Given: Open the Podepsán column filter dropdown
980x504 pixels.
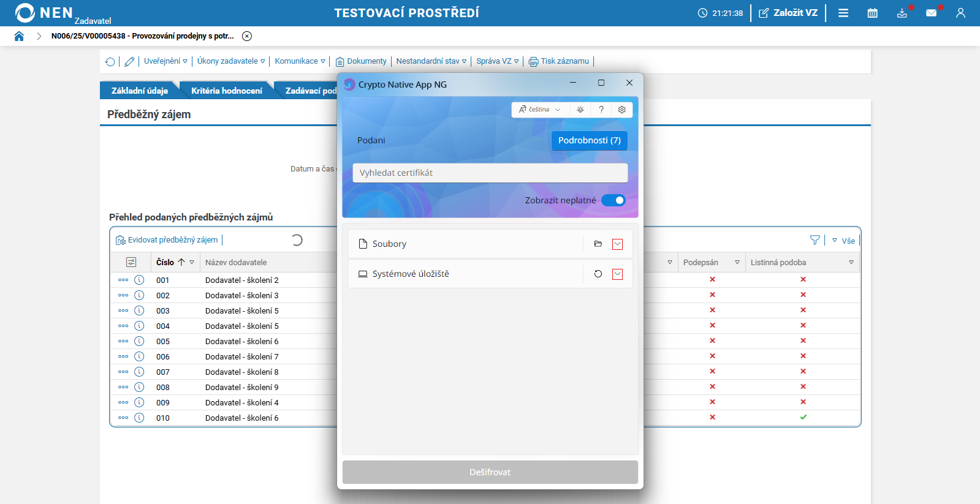Looking at the screenshot, I should click(x=737, y=262).
